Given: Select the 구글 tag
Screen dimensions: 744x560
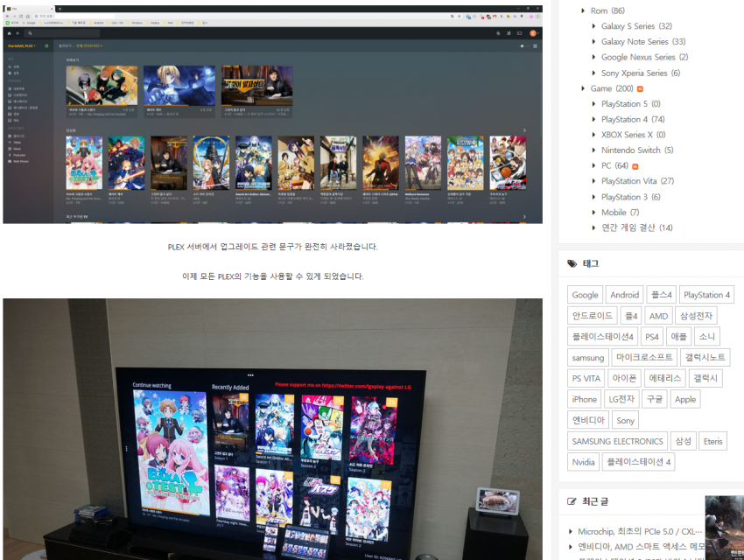Looking at the screenshot, I should [x=655, y=399].
